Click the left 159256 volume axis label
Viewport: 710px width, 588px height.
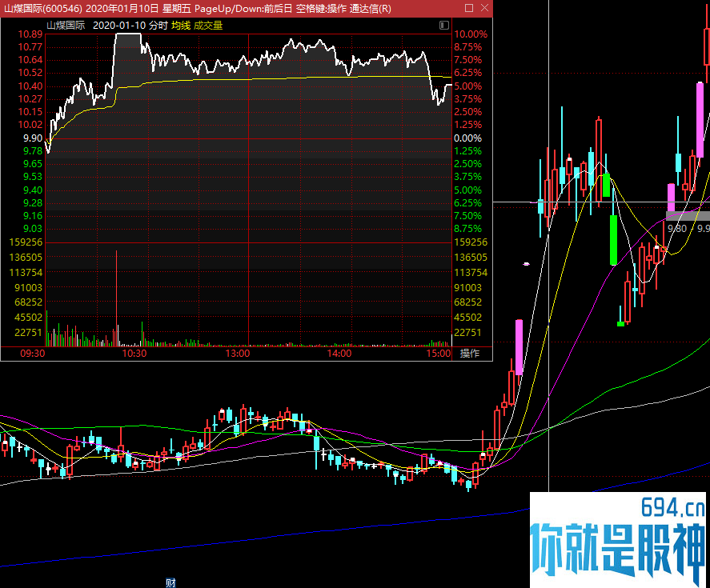click(26, 242)
